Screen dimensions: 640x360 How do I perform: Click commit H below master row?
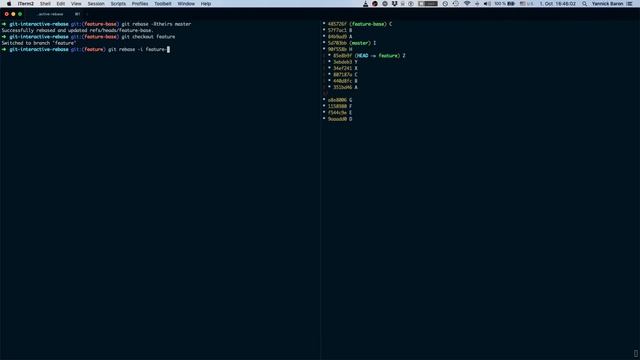click(x=338, y=49)
